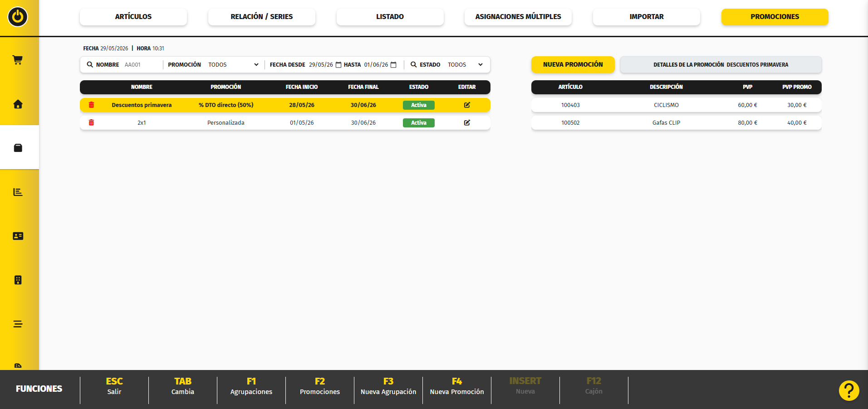The image size is (868, 409).
Task: Go to the home sidebar icon
Action: click(x=18, y=104)
